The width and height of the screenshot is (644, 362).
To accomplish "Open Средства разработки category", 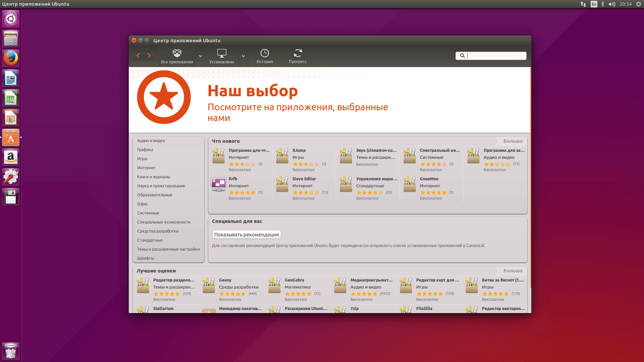I will point(158,231).
